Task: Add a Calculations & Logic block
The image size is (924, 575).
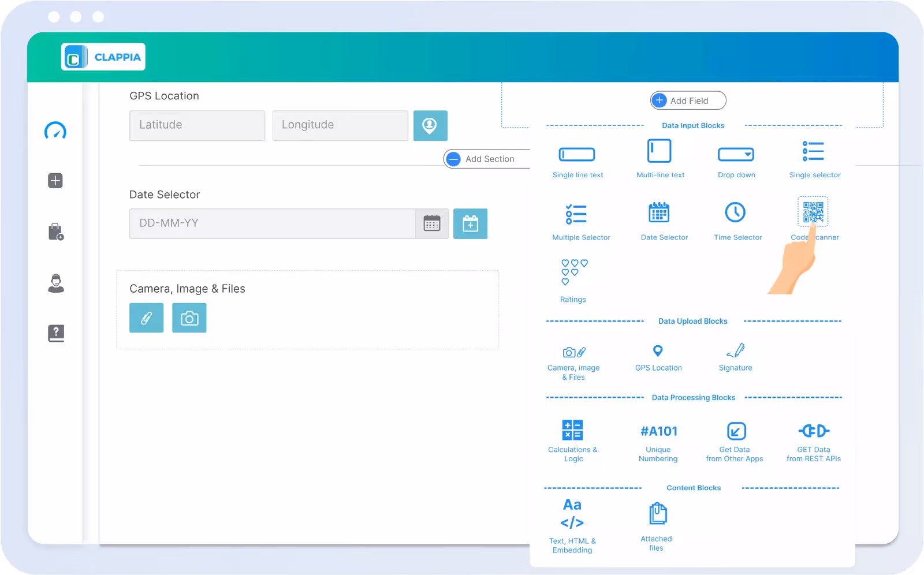Action: 572,430
